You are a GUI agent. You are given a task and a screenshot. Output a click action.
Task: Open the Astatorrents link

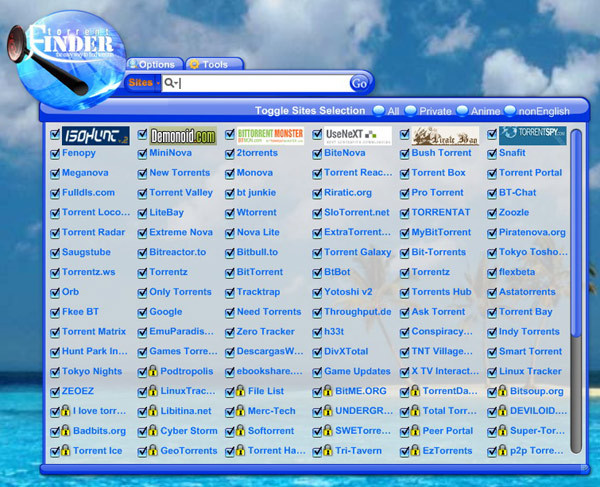pos(527,292)
